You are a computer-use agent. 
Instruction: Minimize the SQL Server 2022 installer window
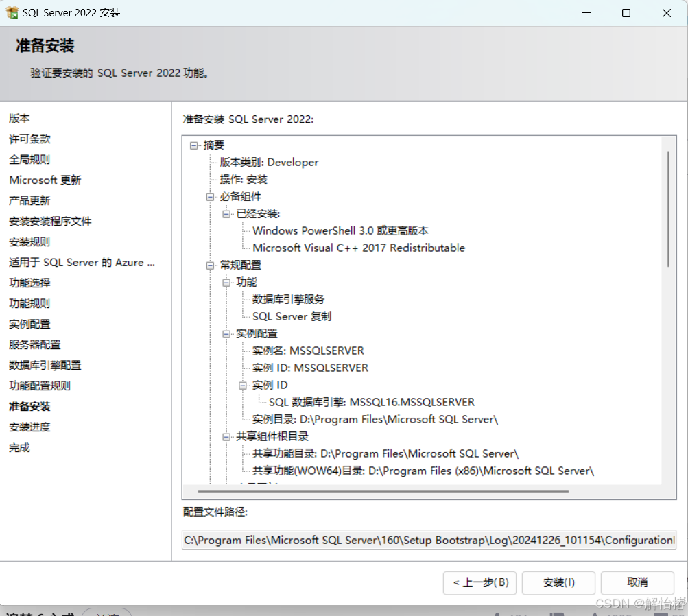[586, 13]
